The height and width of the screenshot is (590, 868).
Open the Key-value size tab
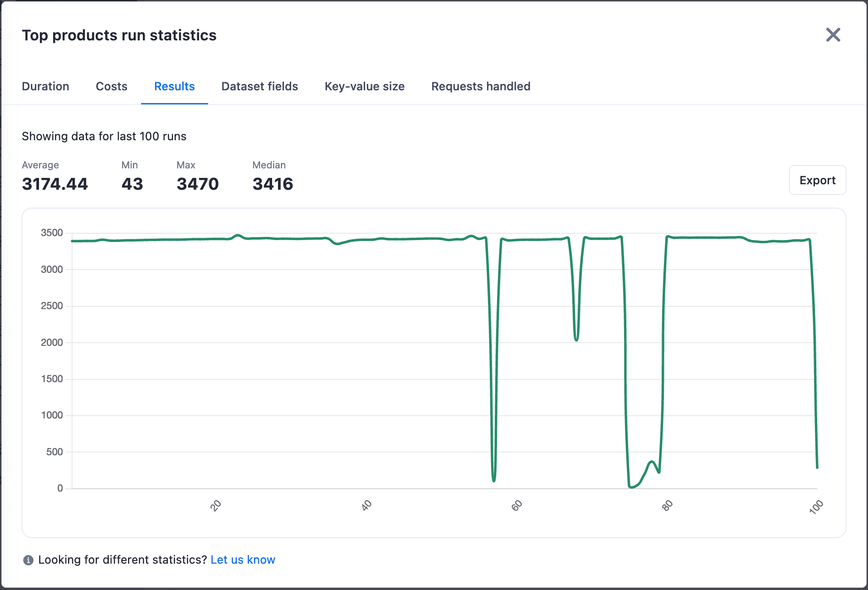coord(365,86)
